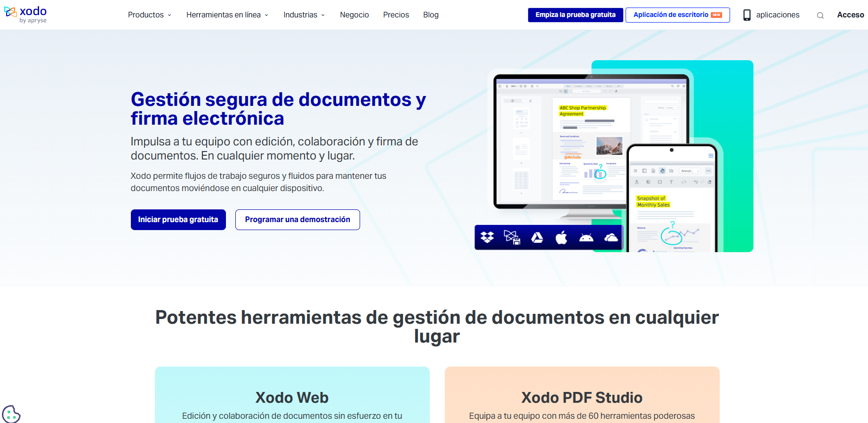Click heading 'Gestión segura de documentos y firma electrónica'

278,109
